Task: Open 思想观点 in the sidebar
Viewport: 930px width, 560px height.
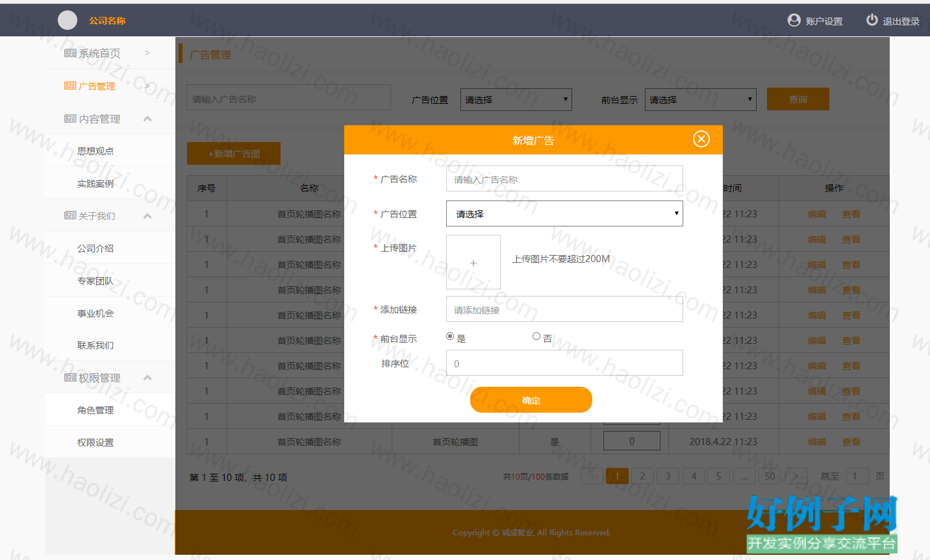Action: [x=95, y=151]
